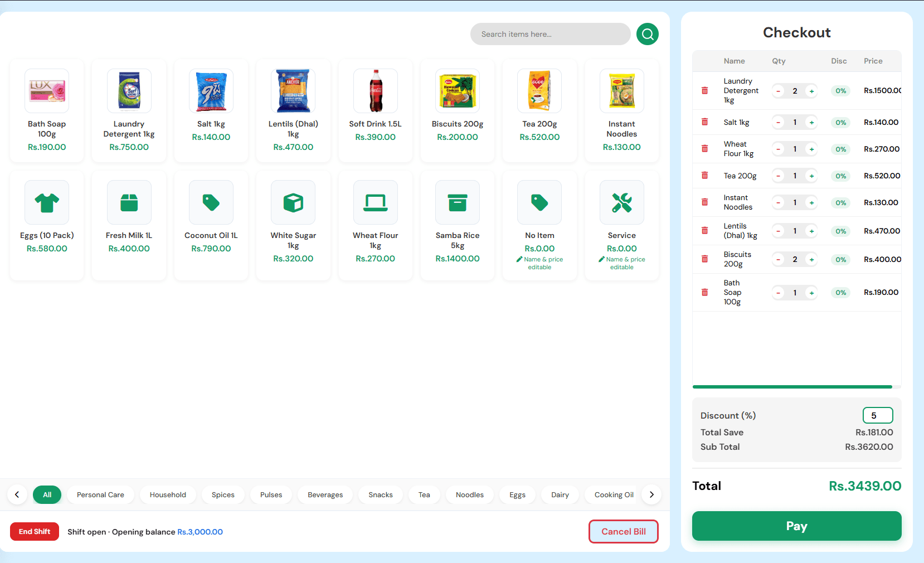Add Fresh Milk 1L via box icon
This screenshot has height=563, width=924.
(x=129, y=202)
